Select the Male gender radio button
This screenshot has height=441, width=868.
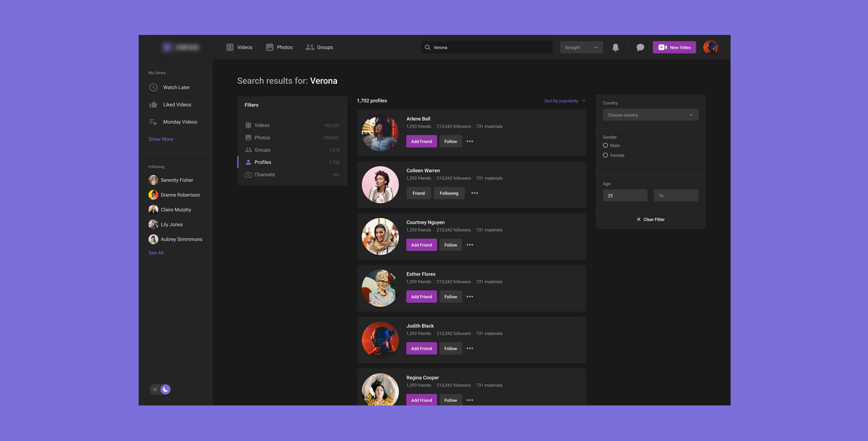tap(605, 145)
